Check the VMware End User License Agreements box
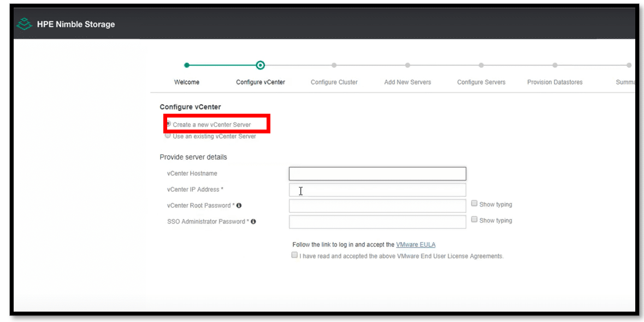 click(x=294, y=255)
